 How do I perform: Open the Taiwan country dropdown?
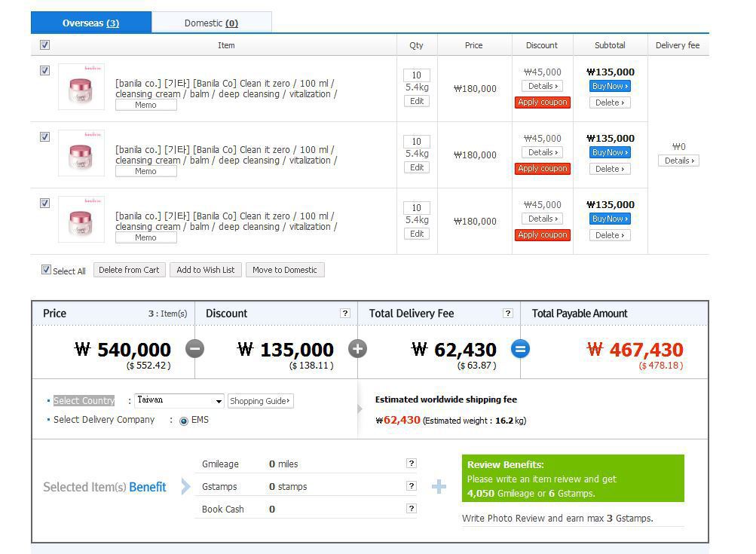[179, 400]
